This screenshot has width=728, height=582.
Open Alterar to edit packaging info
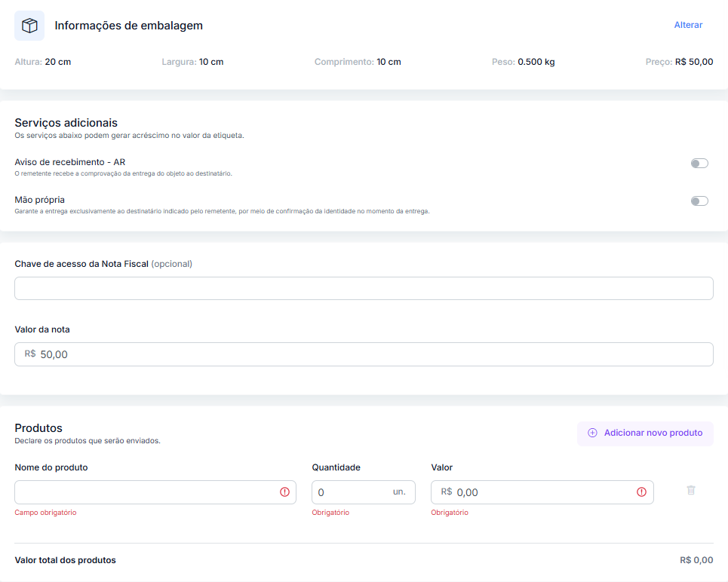(688, 25)
